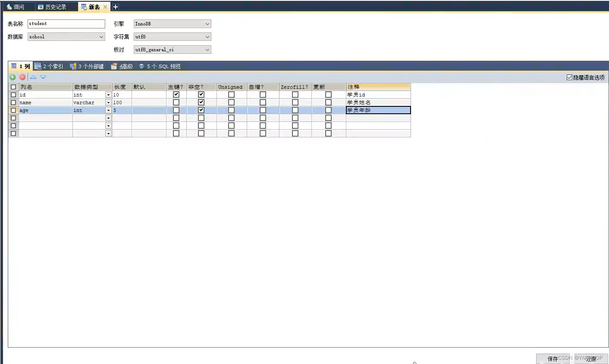This screenshot has height=364, width=609.
Task: Select the age row checkbox
Action: [x=13, y=110]
